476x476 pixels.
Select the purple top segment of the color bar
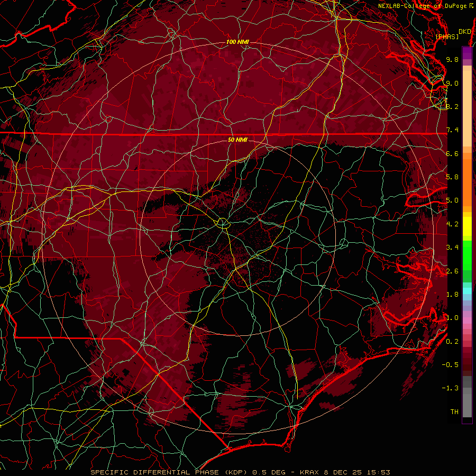click(x=467, y=53)
